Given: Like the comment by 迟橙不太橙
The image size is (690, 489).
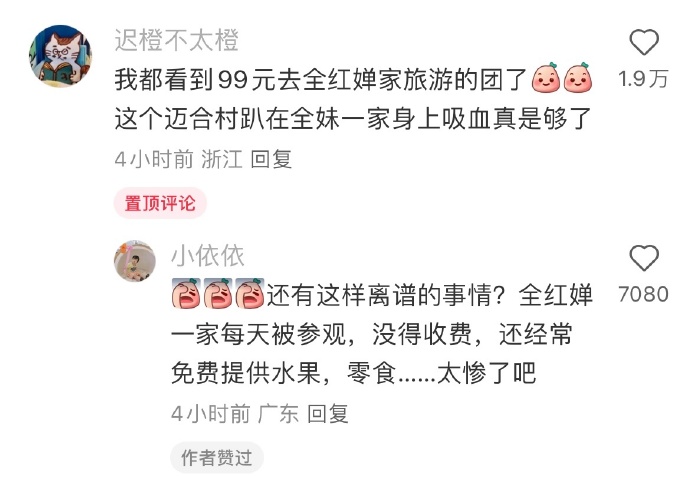Looking at the screenshot, I should (x=644, y=42).
